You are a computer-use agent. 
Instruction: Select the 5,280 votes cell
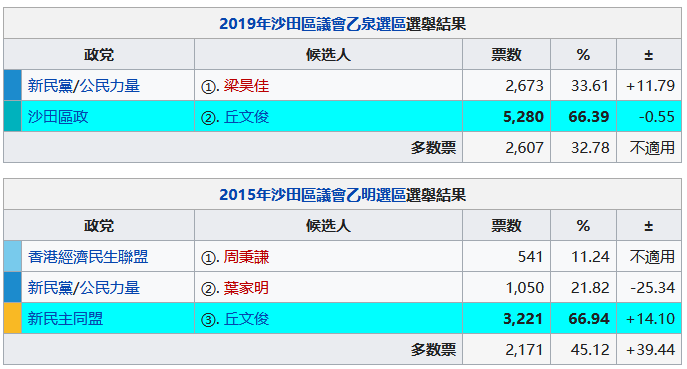(506, 117)
